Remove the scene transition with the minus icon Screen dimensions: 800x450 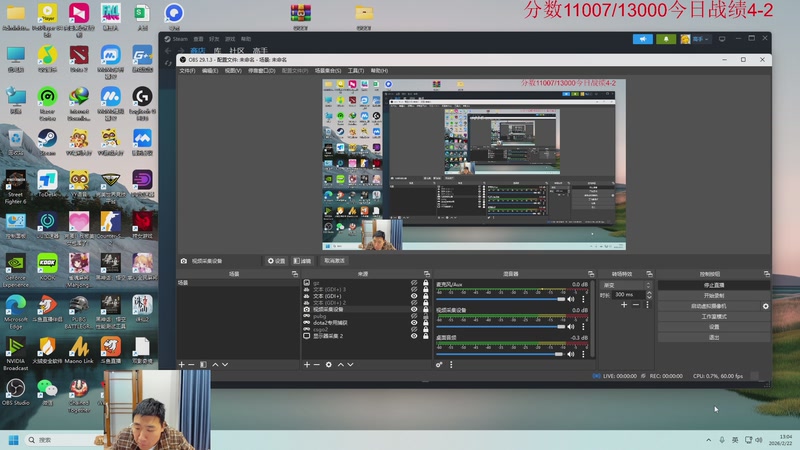(636, 305)
